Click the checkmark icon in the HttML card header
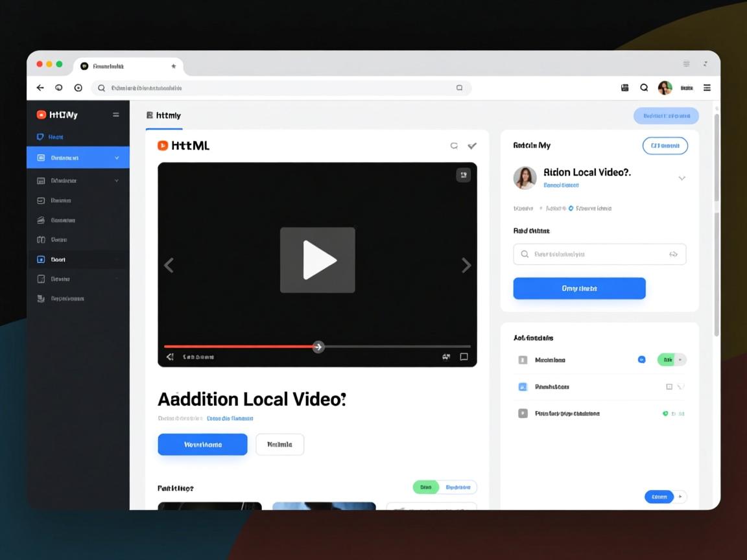The height and width of the screenshot is (560, 747). coord(472,146)
